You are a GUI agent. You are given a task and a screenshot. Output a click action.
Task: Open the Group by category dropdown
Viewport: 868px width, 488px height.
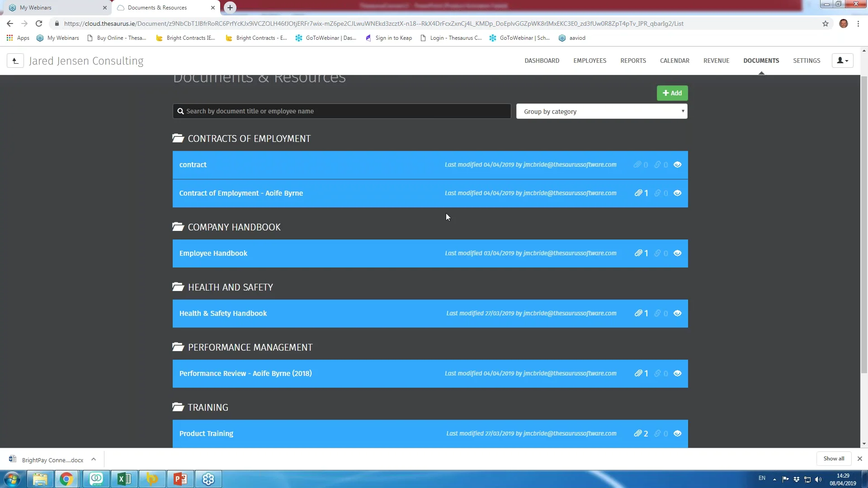pos(601,112)
